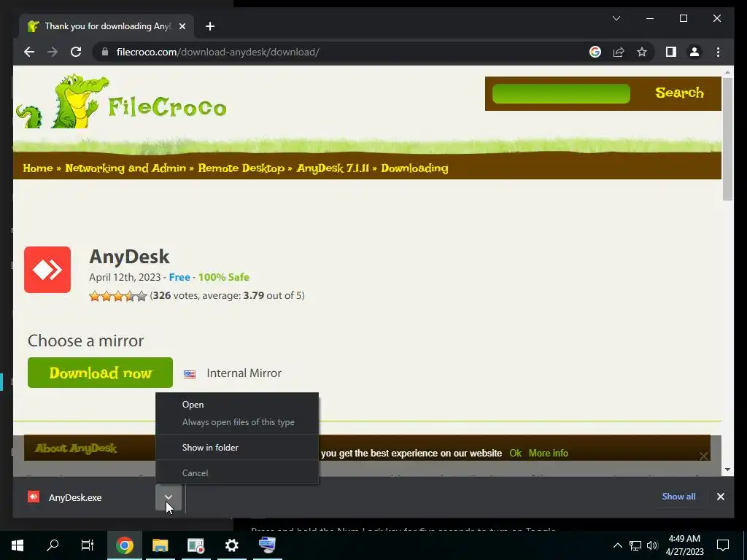Toggle the AnyDesk.exe download options chevron
Image resolution: width=747 pixels, height=560 pixels.
tap(169, 497)
